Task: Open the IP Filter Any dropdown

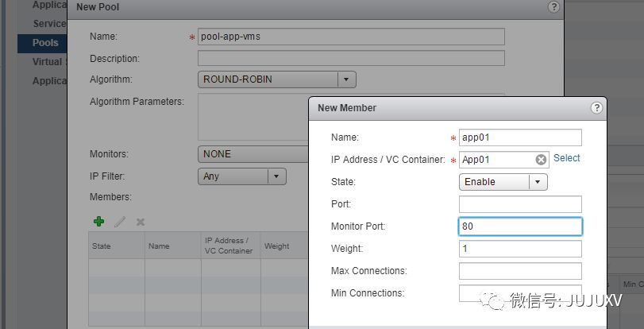Action: pos(242,176)
